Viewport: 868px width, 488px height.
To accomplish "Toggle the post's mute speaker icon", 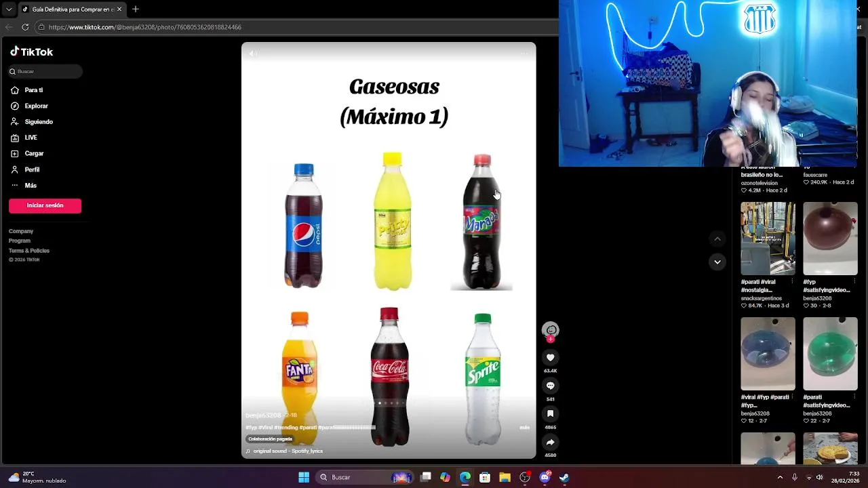I will point(253,54).
